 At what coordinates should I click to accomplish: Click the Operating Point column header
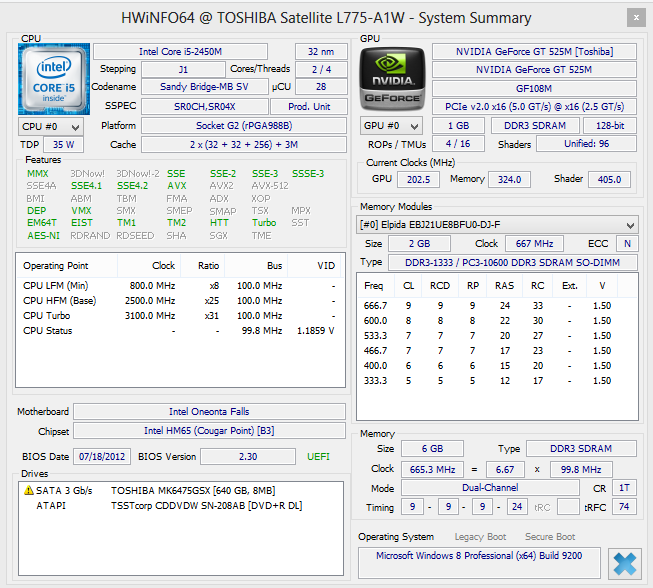coord(67,266)
